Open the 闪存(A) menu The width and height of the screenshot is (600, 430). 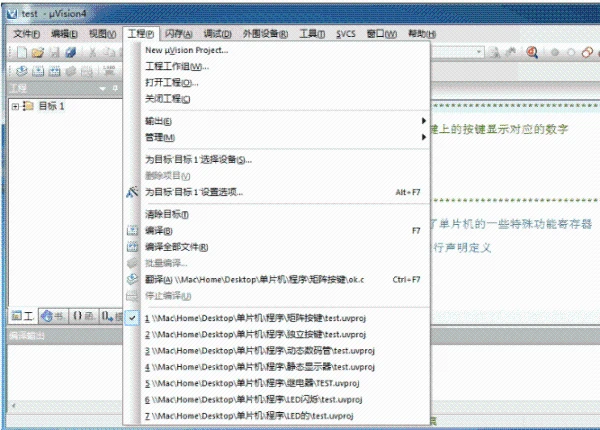point(178,34)
